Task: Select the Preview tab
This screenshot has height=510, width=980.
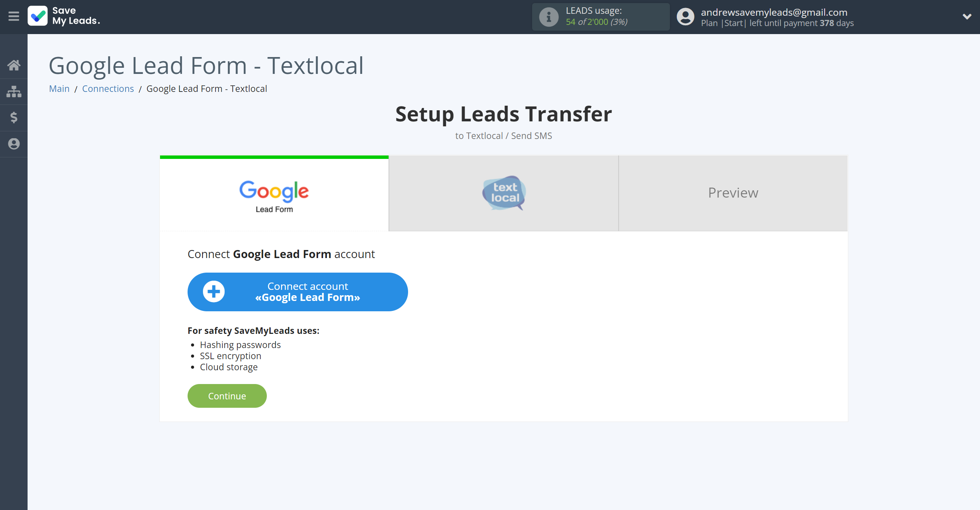Action: (733, 193)
